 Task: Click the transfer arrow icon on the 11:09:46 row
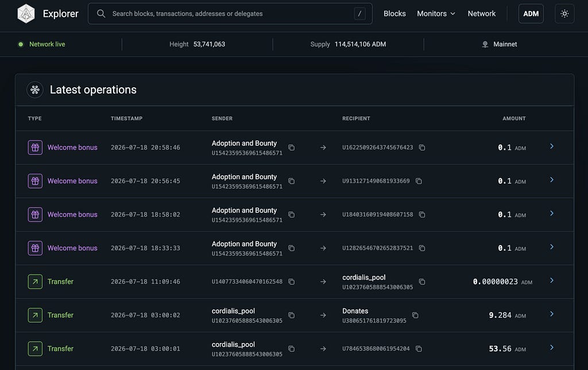tap(35, 282)
